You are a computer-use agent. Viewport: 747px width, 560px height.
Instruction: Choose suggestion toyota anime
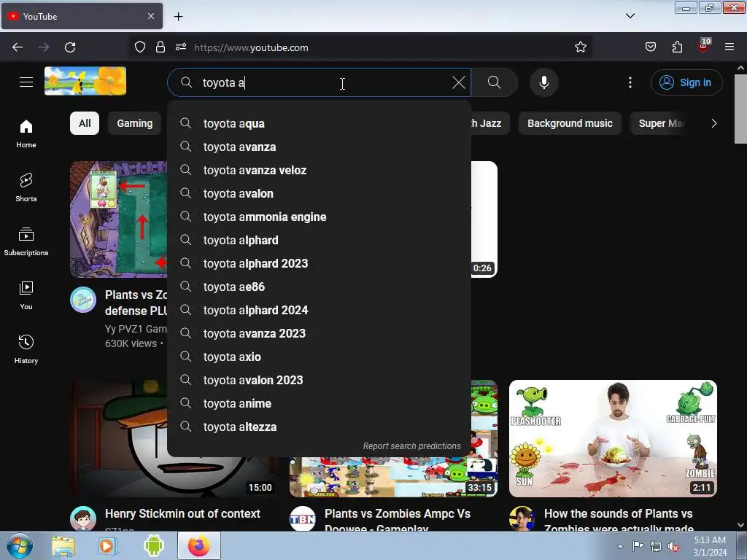[319, 403]
